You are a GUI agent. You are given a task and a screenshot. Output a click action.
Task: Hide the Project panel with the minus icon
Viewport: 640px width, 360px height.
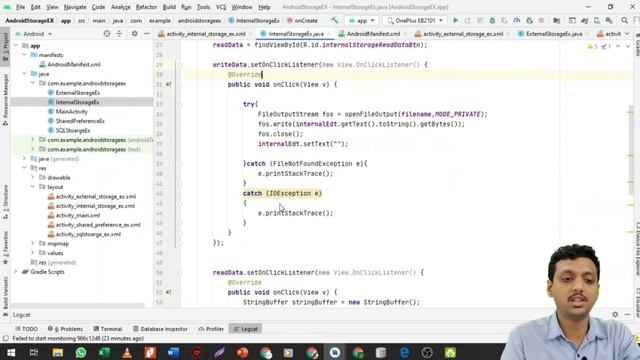147,34
